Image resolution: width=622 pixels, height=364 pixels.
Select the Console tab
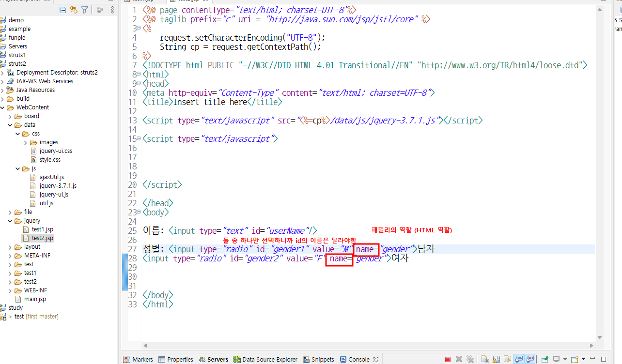click(355, 359)
